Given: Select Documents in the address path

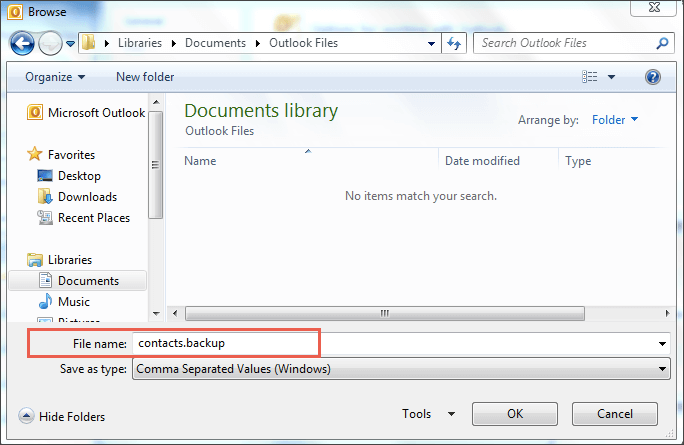Looking at the screenshot, I should pos(215,43).
